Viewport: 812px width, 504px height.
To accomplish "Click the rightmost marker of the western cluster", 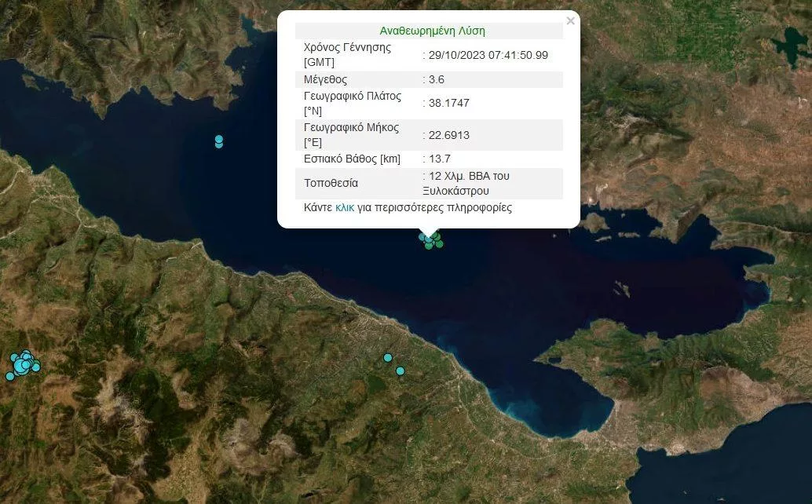I will pos(35,367).
